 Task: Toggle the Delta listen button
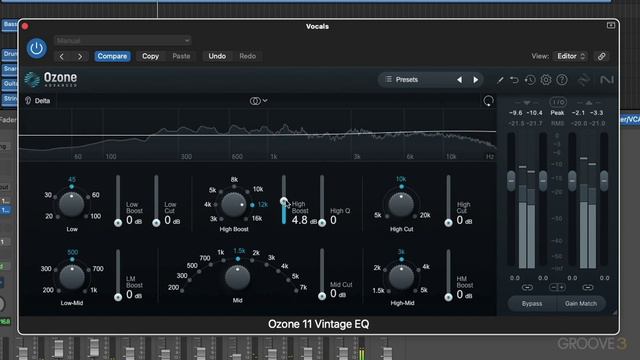tap(38, 101)
